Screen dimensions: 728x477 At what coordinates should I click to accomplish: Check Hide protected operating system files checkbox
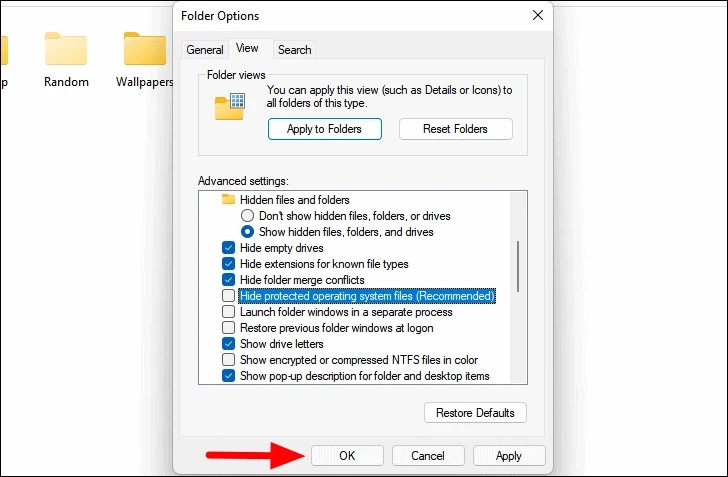click(x=228, y=296)
